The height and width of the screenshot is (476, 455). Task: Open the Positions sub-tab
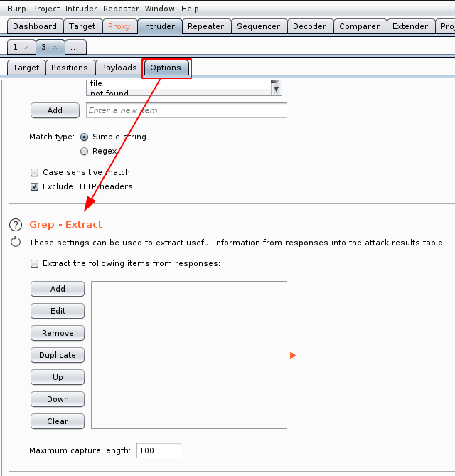pos(70,68)
